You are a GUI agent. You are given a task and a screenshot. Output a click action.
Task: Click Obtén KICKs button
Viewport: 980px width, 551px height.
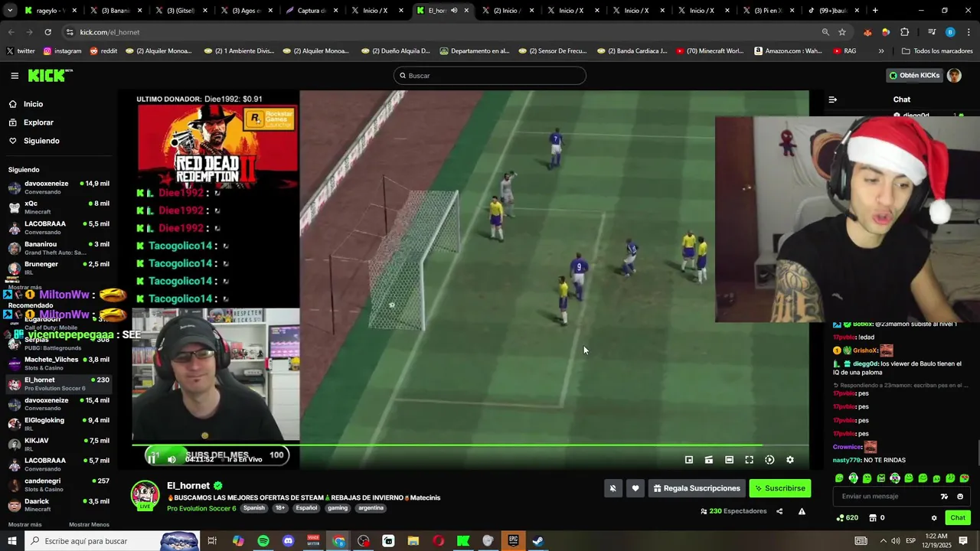pyautogui.click(x=914, y=75)
